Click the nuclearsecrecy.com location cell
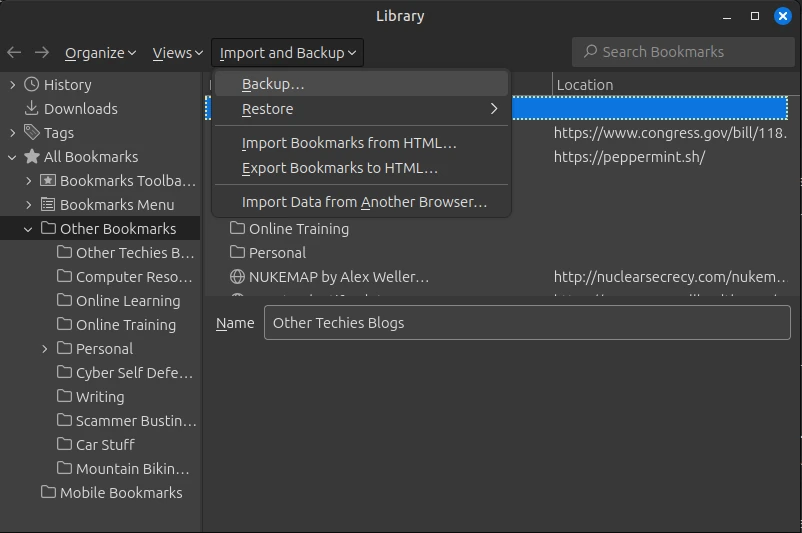The height and width of the screenshot is (533, 802). point(671,277)
